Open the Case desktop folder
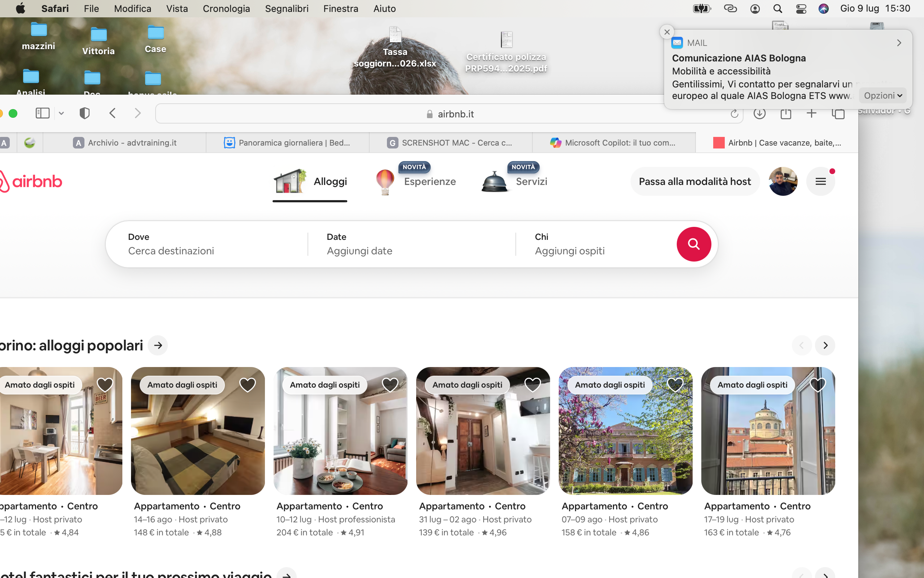924x578 pixels. (x=156, y=39)
